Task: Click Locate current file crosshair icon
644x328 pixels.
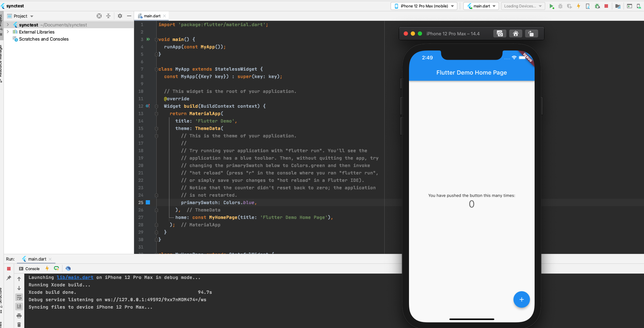Action: (x=99, y=16)
